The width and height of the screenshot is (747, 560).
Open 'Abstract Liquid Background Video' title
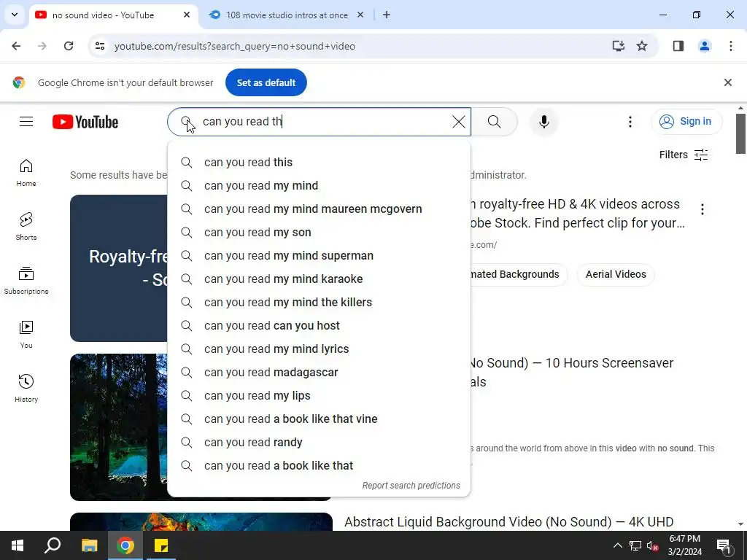pos(508,522)
